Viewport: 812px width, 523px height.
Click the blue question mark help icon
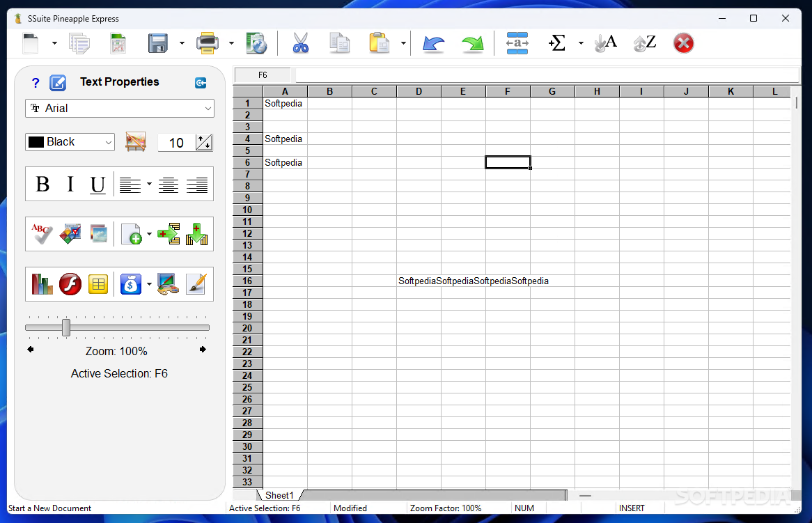tap(36, 83)
